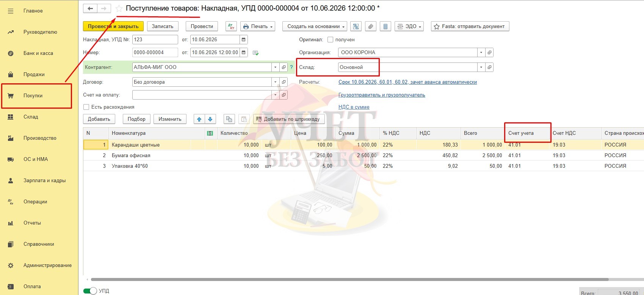Click Fasta: отправить документ button

tap(470, 27)
